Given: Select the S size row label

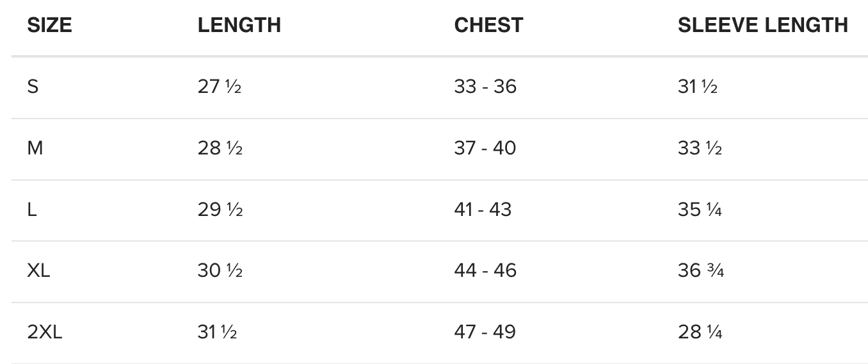Looking at the screenshot, I should coord(33,87).
